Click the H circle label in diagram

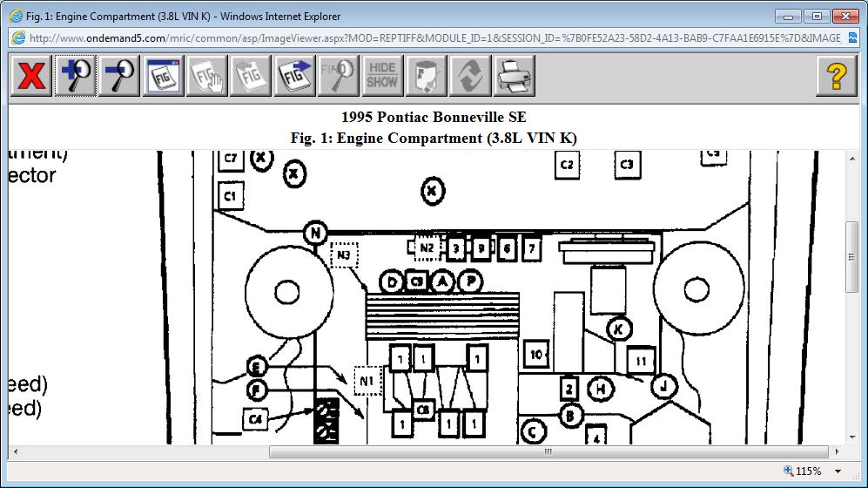click(600, 389)
